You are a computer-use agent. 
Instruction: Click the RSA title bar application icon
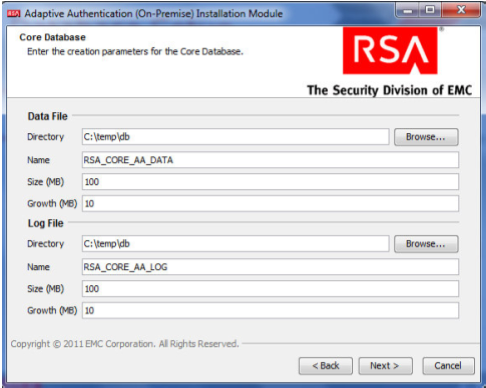(14, 14)
